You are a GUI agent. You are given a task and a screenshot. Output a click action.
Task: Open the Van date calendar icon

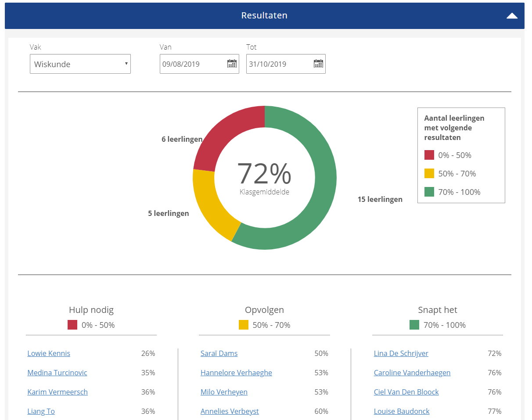click(x=232, y=64)
